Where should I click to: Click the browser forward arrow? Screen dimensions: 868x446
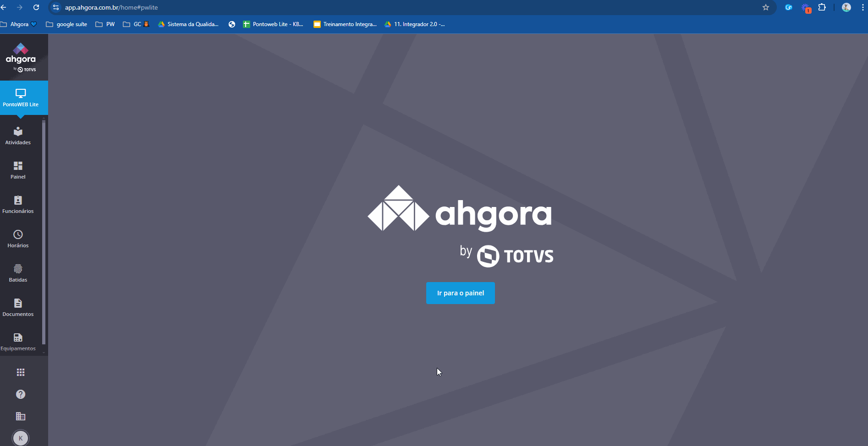tap(20, 7)
